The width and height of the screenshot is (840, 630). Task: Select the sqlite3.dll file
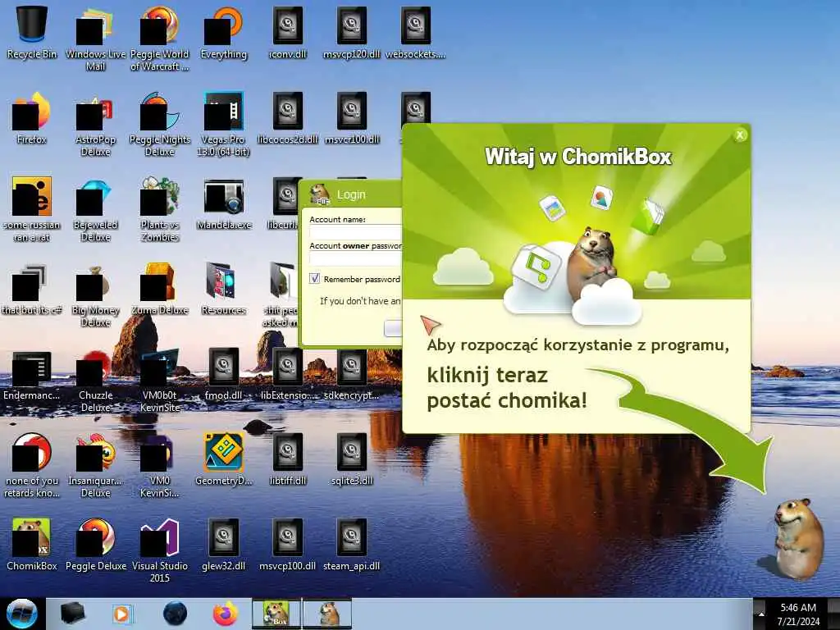351,459
